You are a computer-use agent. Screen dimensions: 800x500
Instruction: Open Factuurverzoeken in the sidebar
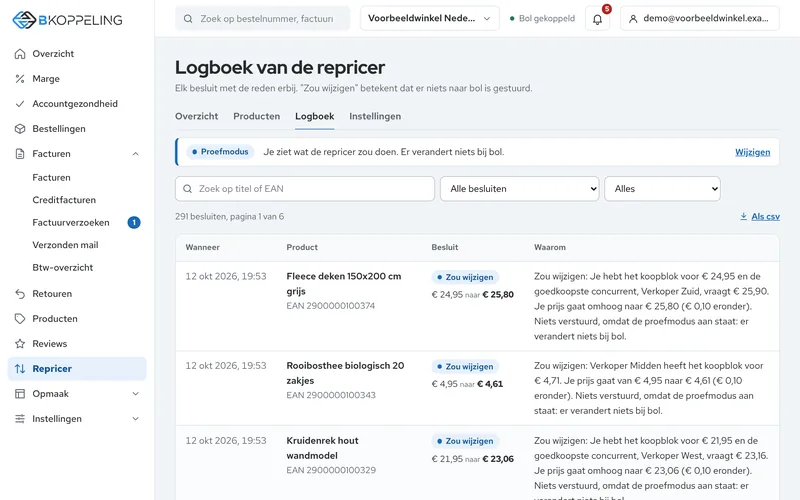[x=71, y=222]
